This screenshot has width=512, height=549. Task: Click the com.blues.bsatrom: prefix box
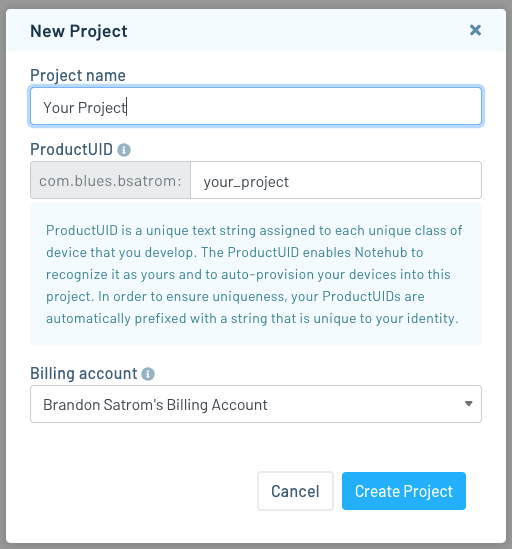(110, 180)
